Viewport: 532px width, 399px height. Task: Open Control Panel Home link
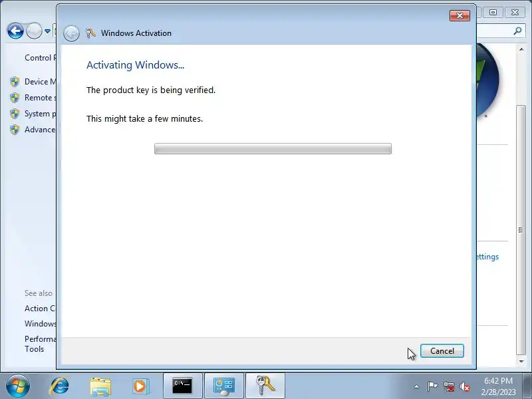[41, 58]
